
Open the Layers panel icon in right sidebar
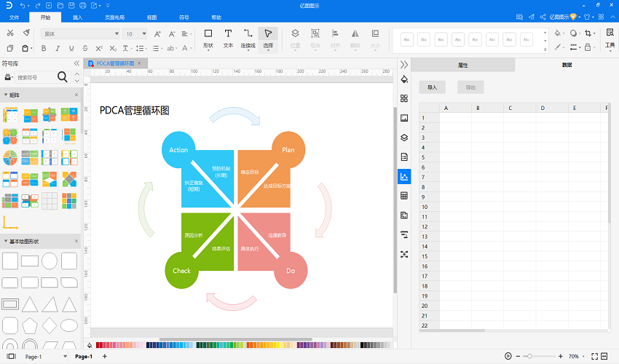404,138
